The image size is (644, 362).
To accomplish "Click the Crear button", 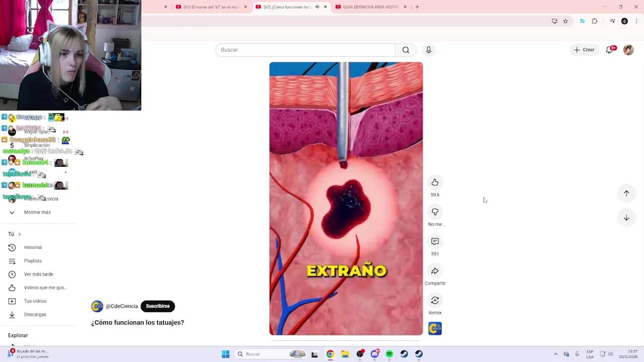I will click(x=584, y=50).
